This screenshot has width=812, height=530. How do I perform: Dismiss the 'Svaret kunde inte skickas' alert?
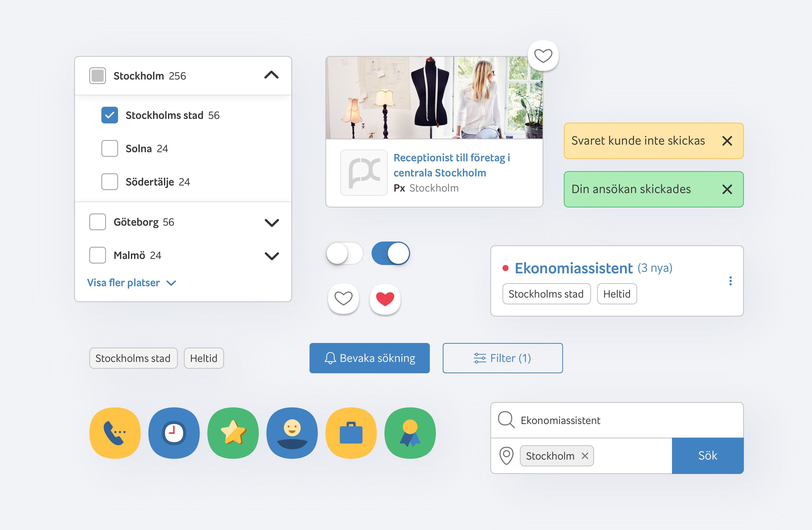pos(727,141)
